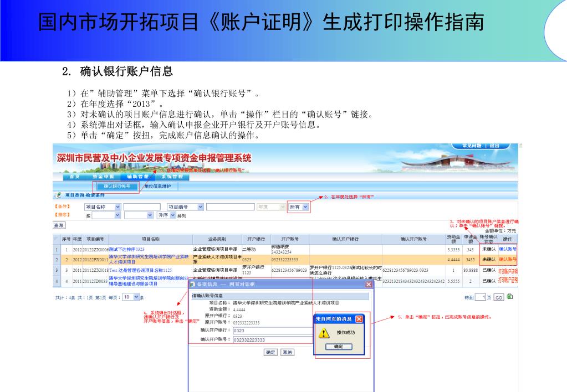Viewport: 567px width, 392px height.
Task: Close the 来自网页的消息 message box
Action: click(x=359, y=319)
